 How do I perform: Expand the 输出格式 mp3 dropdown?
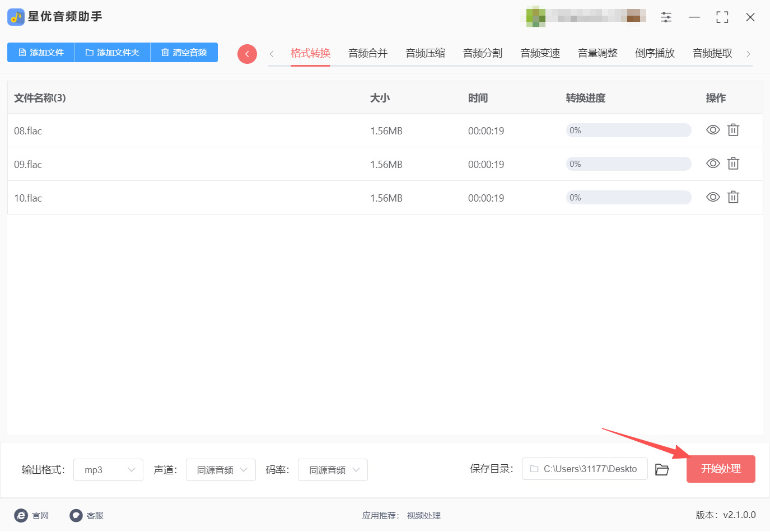coord(108,470)
